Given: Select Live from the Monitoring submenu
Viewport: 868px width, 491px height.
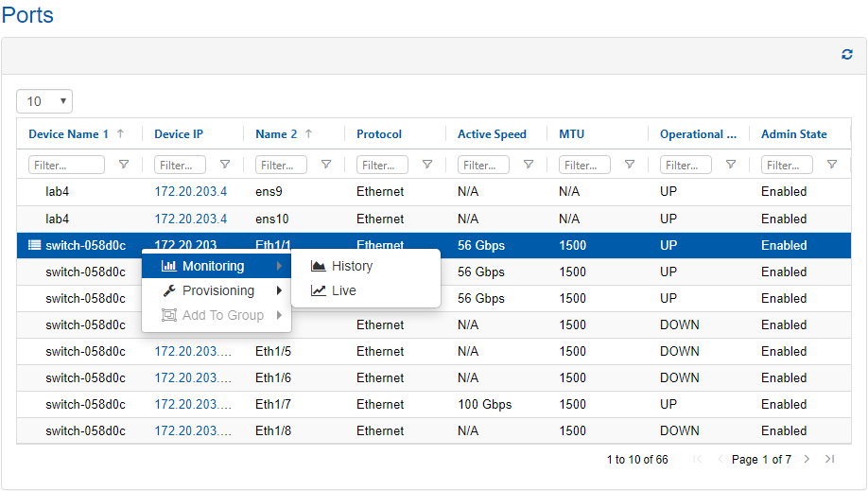Looking at the screenshot, I should tap(343, 290).
